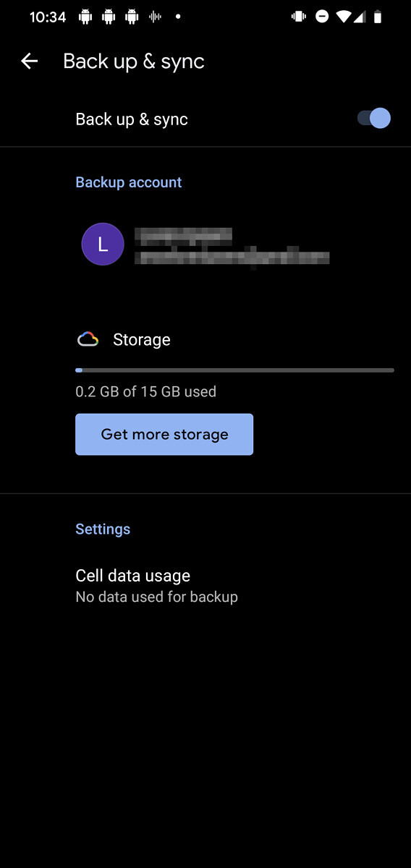Click the Backup account section header

click(129, 182)
